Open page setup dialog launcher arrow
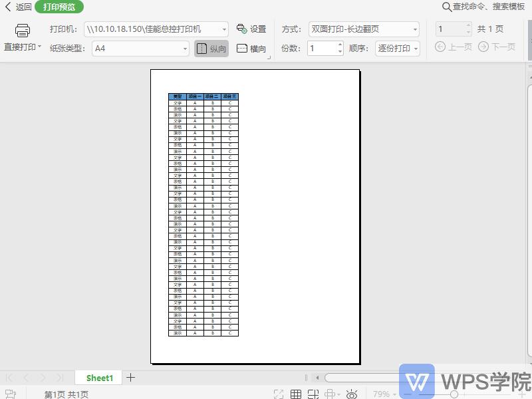The height and width of the screenshot is (399, 532). [x=269, y=57]
